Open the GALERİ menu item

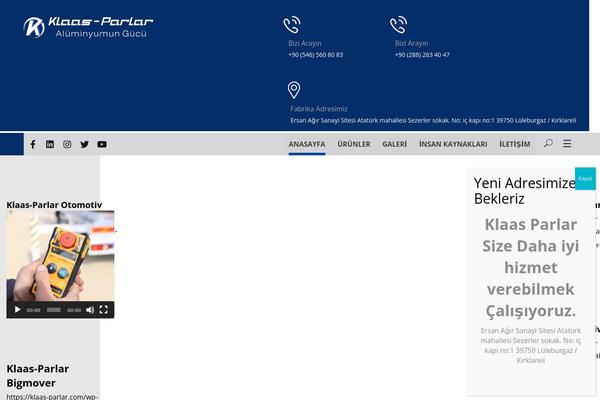tap(395, 144)
